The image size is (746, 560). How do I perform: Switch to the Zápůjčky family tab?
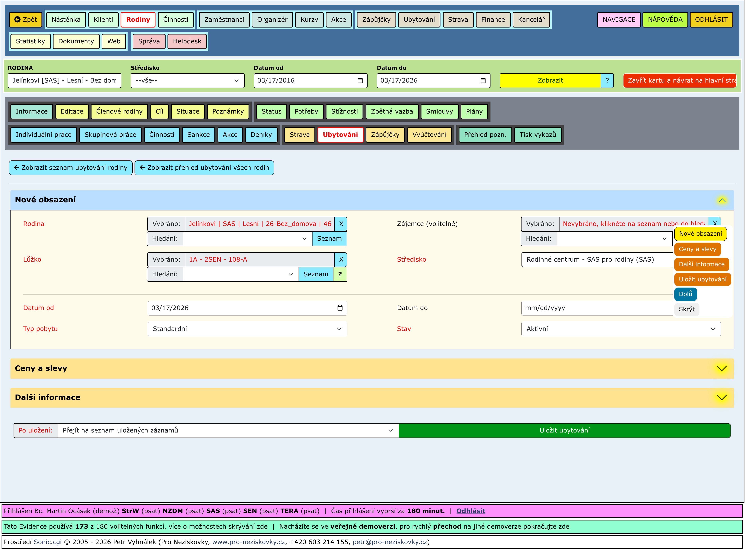tap(385, 135)
